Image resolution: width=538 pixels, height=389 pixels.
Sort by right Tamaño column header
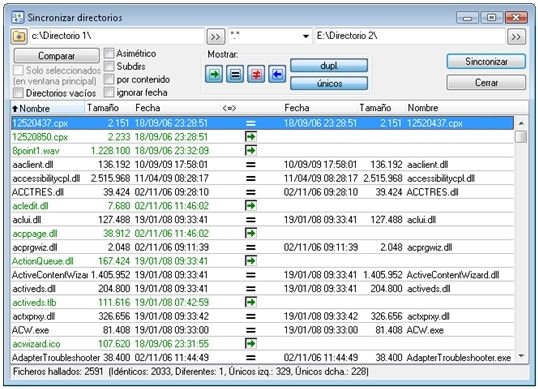(x=381, y=108)
